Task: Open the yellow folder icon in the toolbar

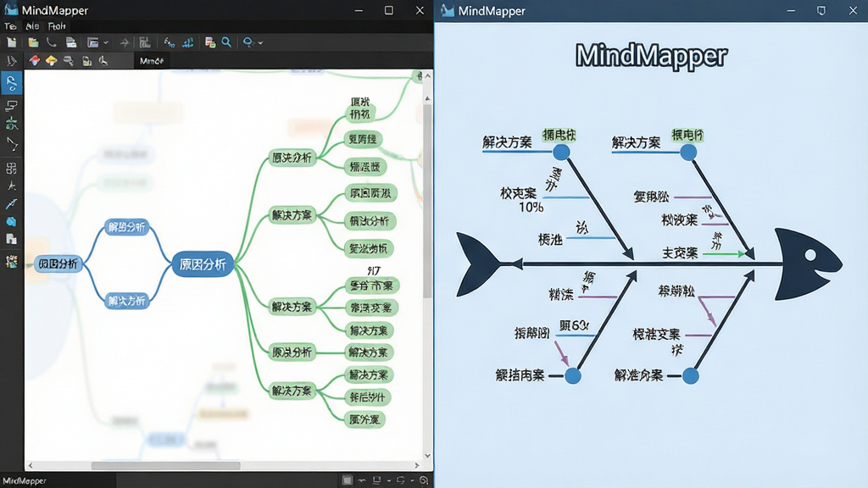Action: pos(33,42)
